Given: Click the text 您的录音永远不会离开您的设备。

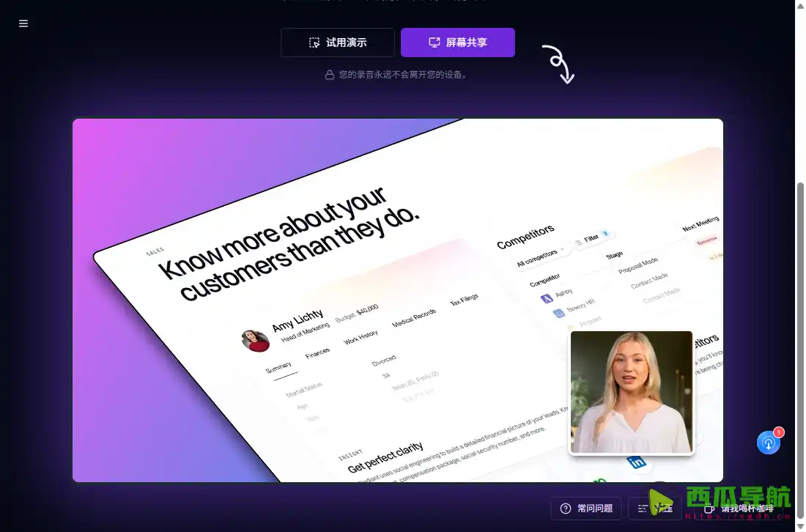Looking at the screenshot, I should click(x=404, y=75).
